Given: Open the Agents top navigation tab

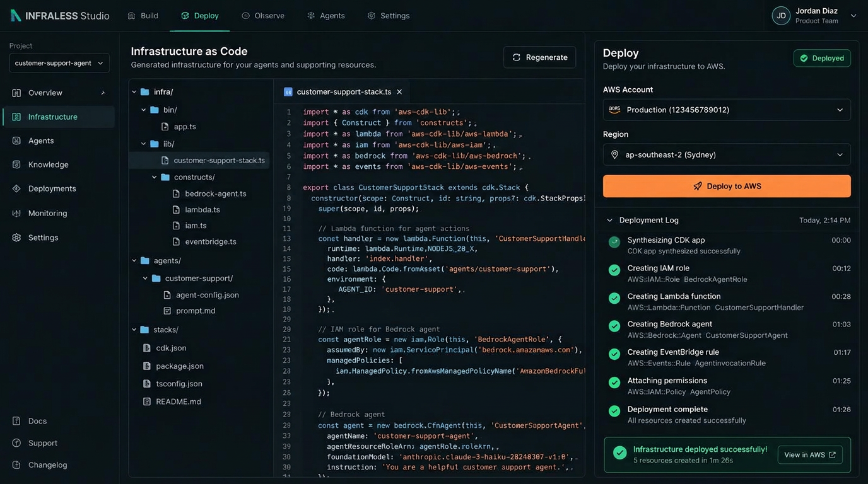Looking at the screenshot, I should pos(325,16).
